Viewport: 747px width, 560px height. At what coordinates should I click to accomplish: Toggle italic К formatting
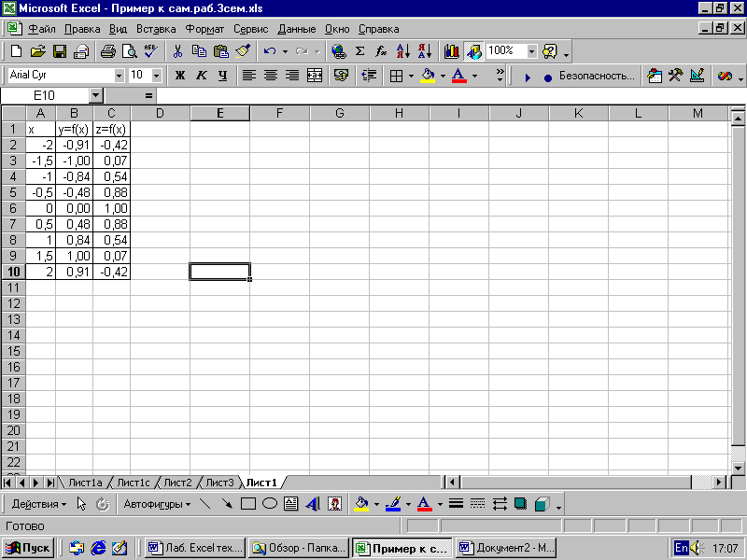click(x=202, y=76)
